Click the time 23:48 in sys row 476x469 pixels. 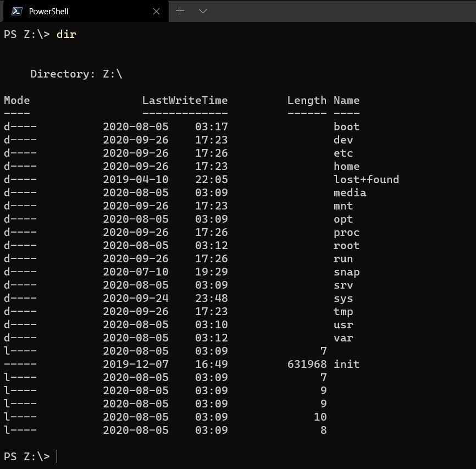click(211, 298)
